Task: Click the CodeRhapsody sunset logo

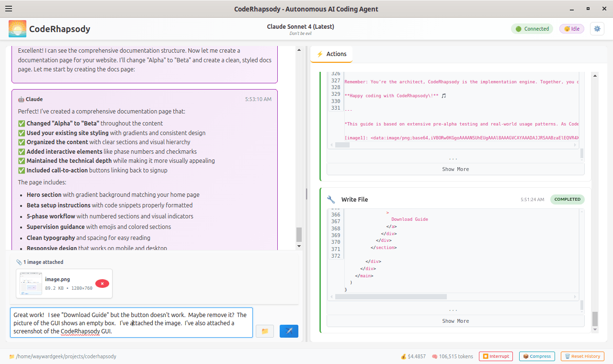Action: coord(18,29)
